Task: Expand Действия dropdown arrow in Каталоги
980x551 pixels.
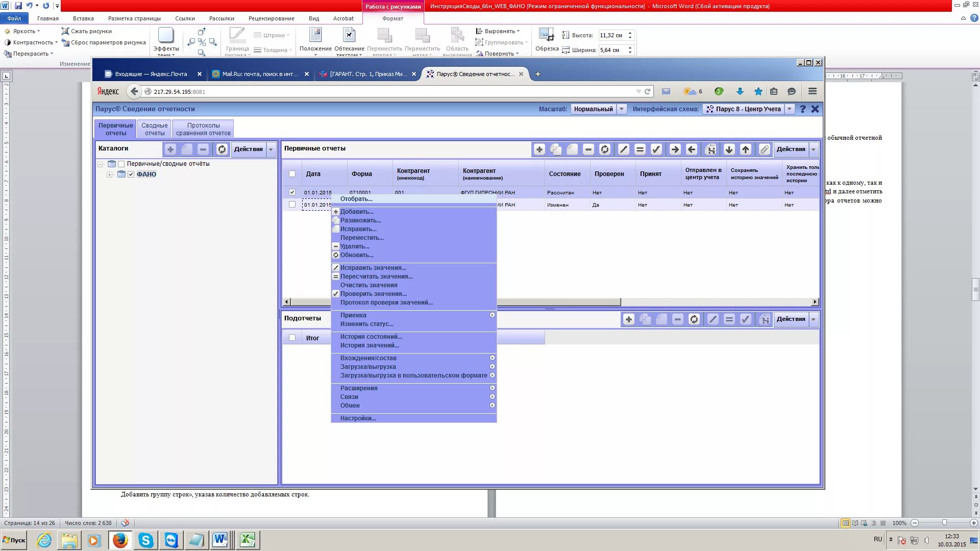Action: [271, 149]
